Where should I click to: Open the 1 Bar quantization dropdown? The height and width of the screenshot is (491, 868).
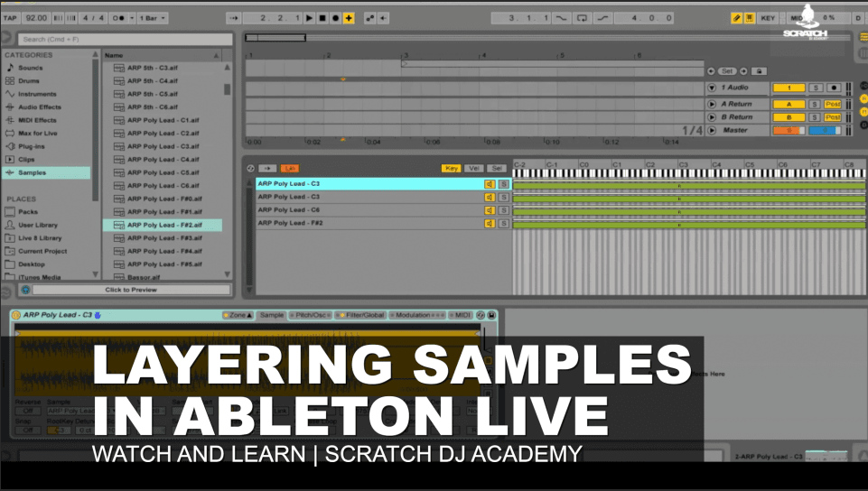[x=153, y=18]
